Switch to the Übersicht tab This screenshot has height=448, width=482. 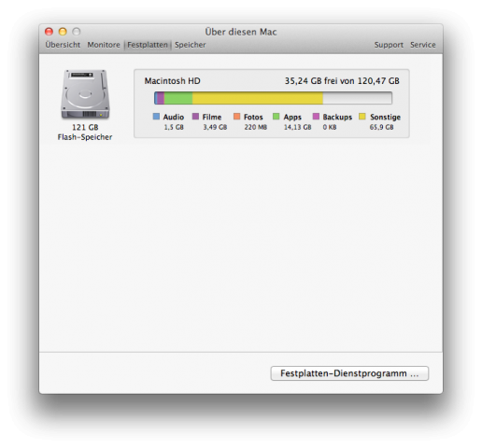coord(63,45)
